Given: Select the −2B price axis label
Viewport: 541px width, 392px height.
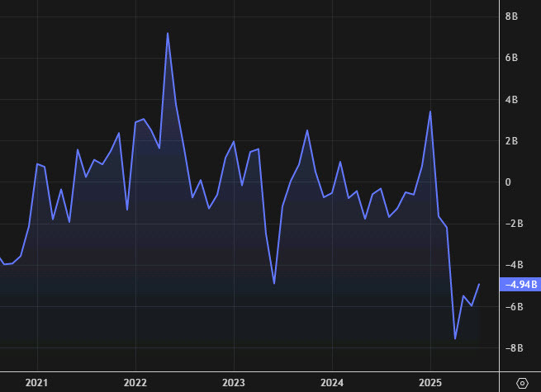Looking at the screenshot, I should coord(514,224).
